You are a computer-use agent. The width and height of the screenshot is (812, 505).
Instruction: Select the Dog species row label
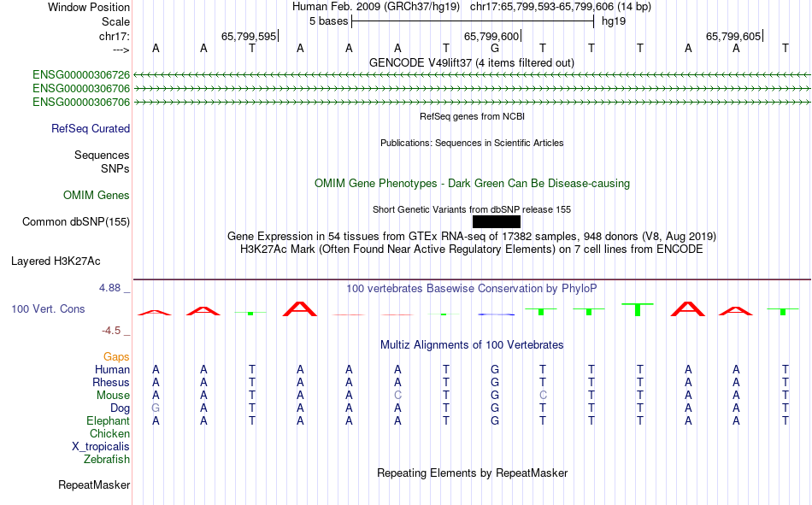121,408
